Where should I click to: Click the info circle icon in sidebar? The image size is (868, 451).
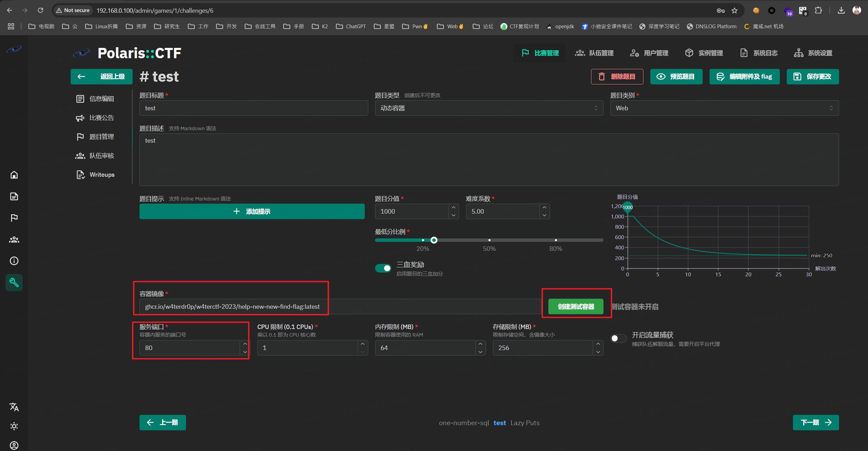pos(14,261)
